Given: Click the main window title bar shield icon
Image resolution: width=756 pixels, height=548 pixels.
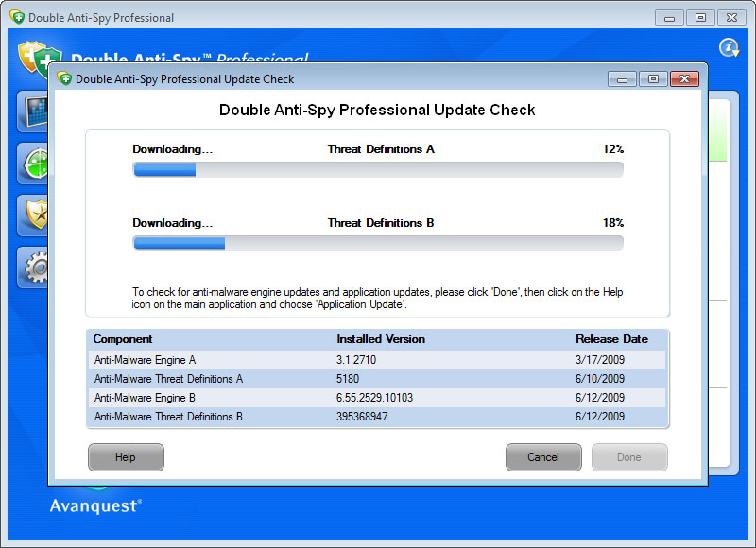Looking at the screenshot, I should 16,17.
